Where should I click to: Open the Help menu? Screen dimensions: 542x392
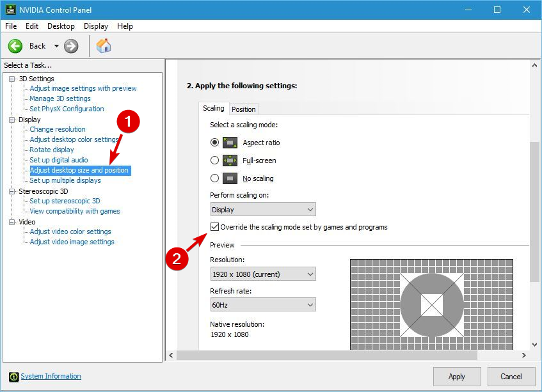pyautogui.click(x=125, y=26)
